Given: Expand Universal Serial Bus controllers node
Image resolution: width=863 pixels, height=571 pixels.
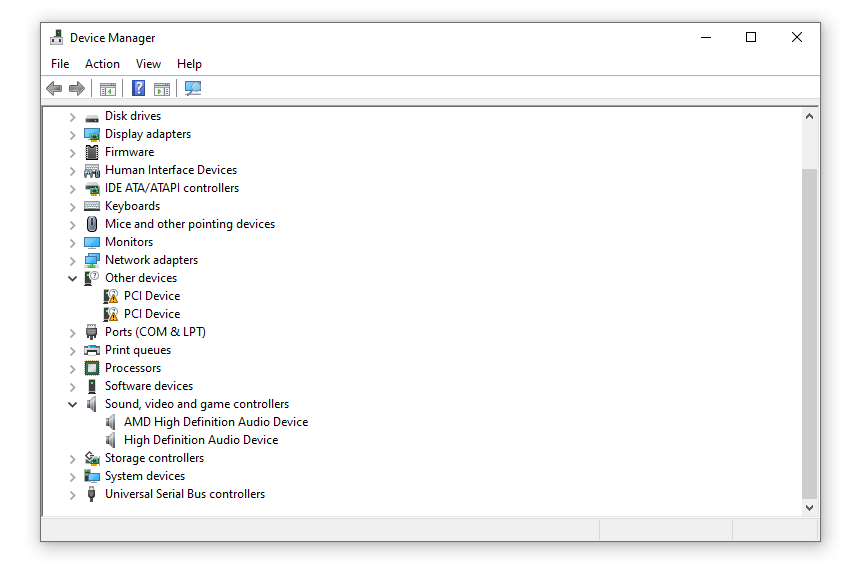Looking at the screenshot, I should (73, 494).
